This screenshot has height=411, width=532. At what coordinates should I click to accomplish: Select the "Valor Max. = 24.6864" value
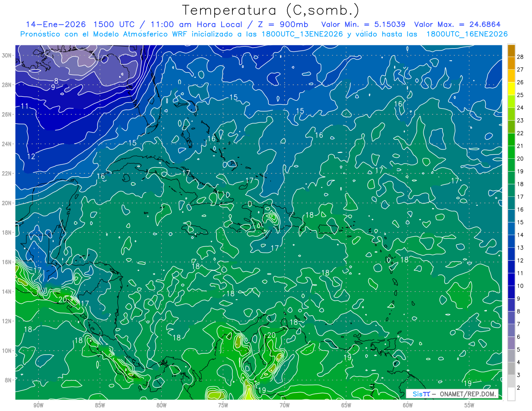(457, 24)
